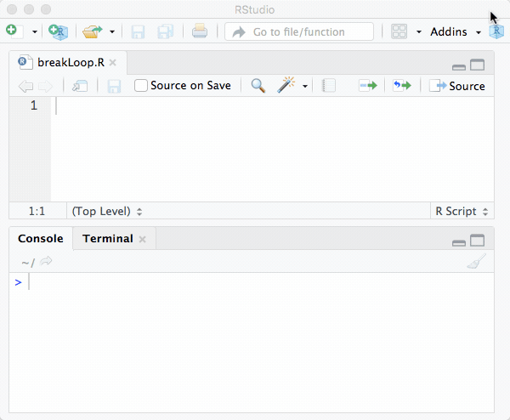
Task: Maximize the source editor pane
Action: 477,65
